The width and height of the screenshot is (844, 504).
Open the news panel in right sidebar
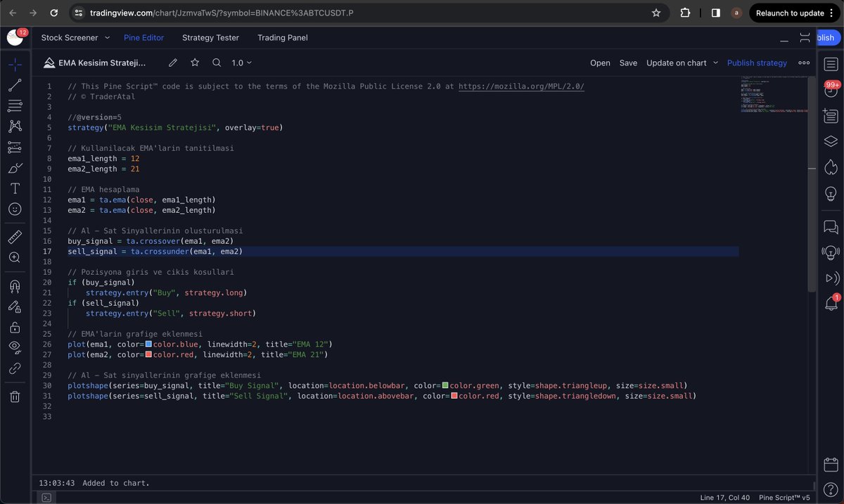[x=831, y=117]
